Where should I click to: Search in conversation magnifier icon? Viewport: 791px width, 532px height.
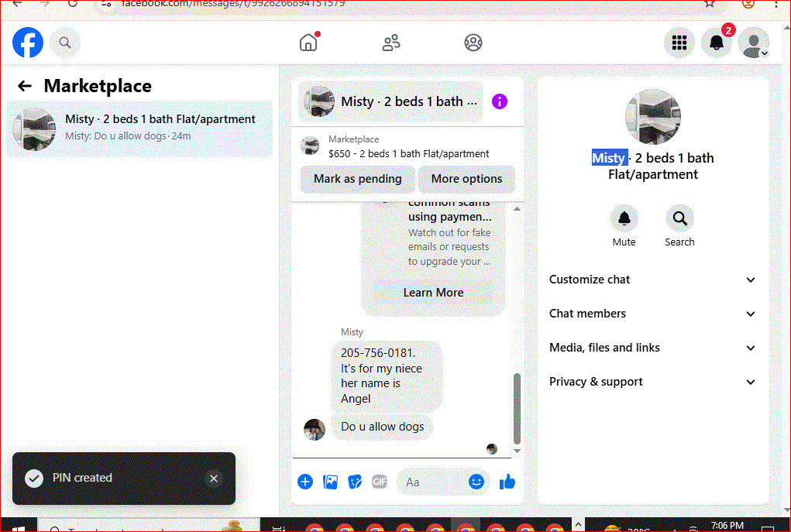[x=679, y=218]
